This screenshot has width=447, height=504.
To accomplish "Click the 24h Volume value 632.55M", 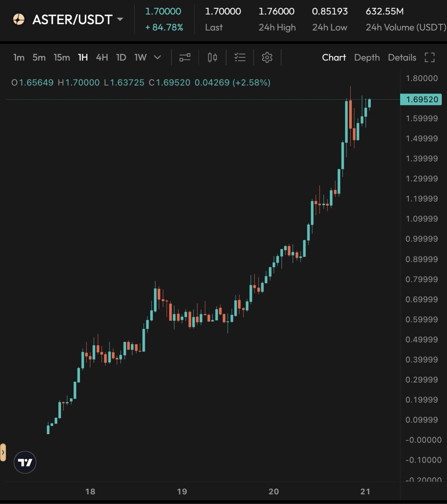I will 384,11.
